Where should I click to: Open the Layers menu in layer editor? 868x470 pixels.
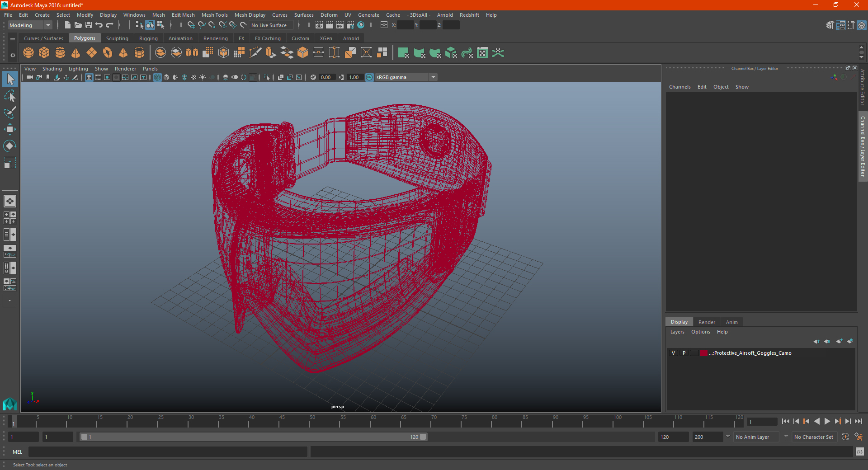coord(677,332)
